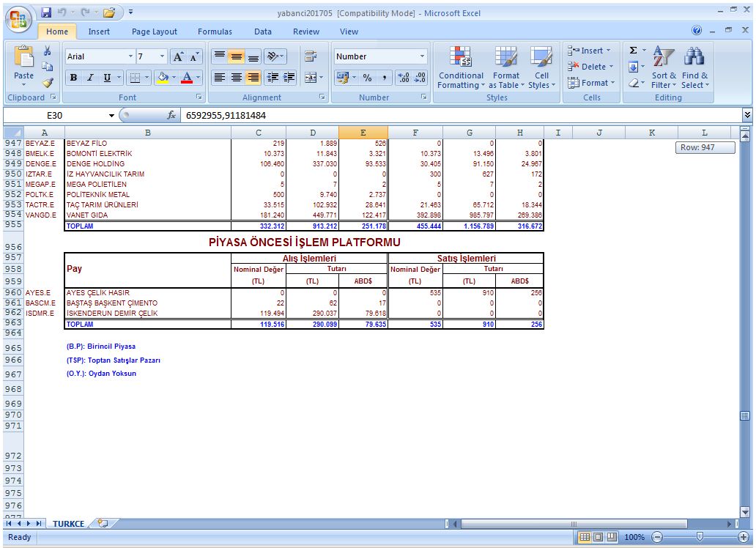Image resolution: width=756 pixels, height=548 pixels.
Task: Zoom in with the plus button
Action: click(744, 537)
